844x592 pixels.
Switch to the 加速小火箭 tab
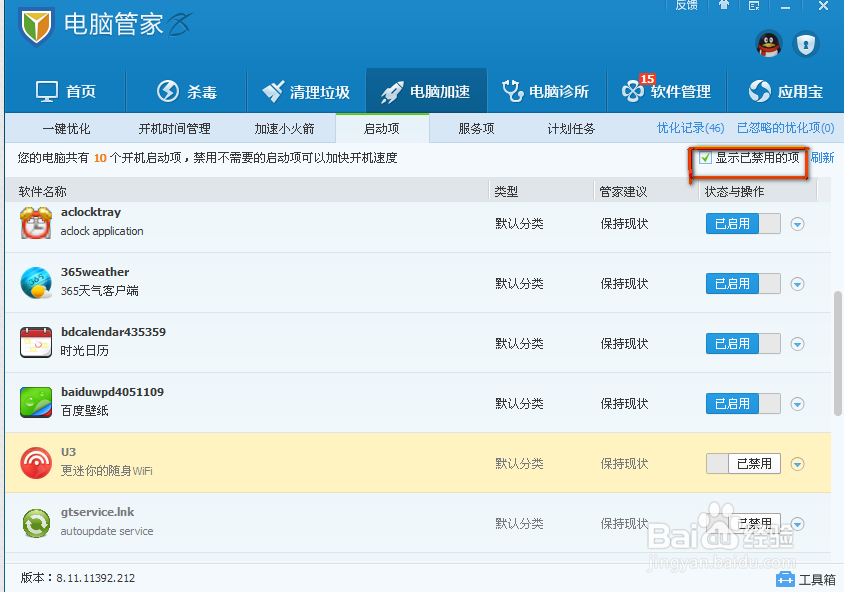click(284, 129)
